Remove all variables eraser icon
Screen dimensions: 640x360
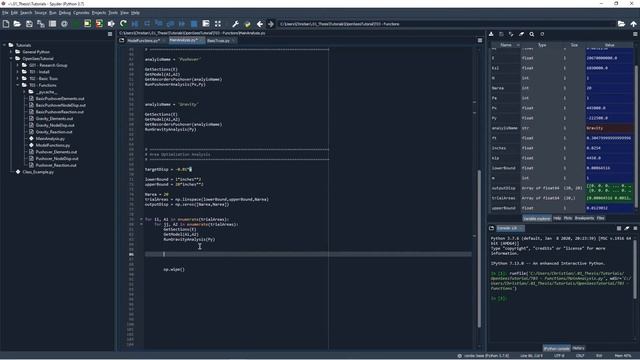[522, 34]
